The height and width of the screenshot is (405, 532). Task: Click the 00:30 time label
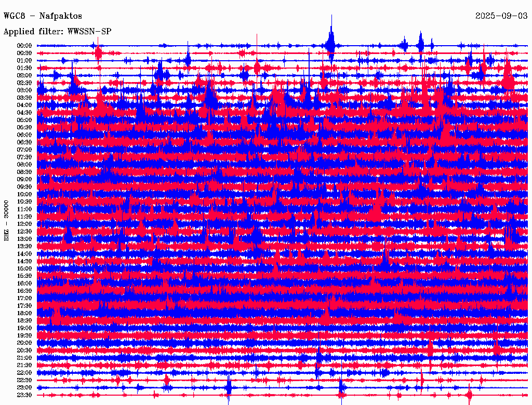tap(24, 53)
